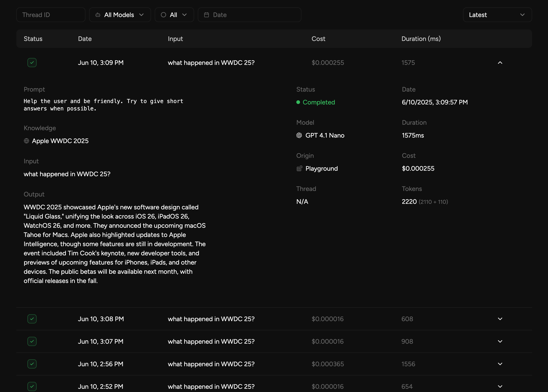Click the Apple WWDC 2025 knowledge link
Screen dimensions: 548x392
coord(60,141)
